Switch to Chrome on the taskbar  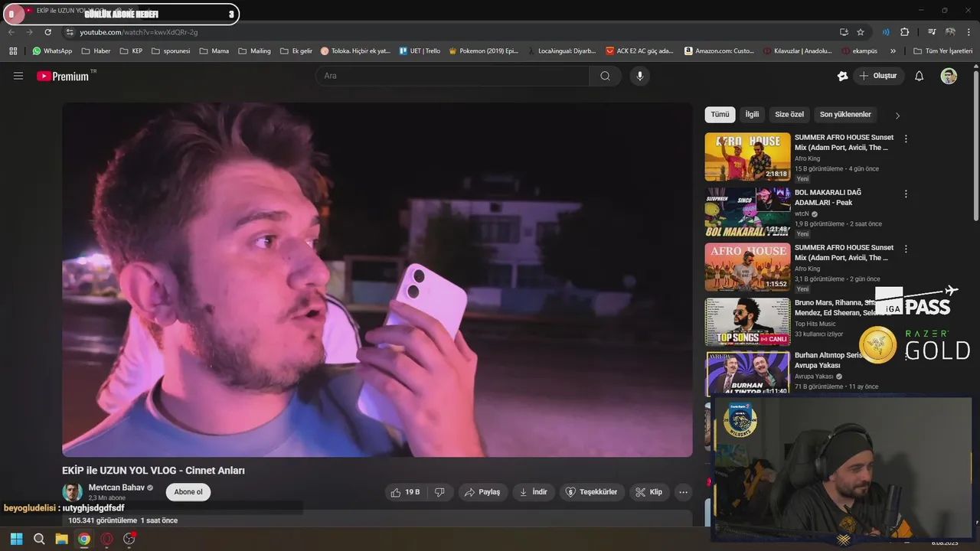pyautogui.click(x=84, y=539)
